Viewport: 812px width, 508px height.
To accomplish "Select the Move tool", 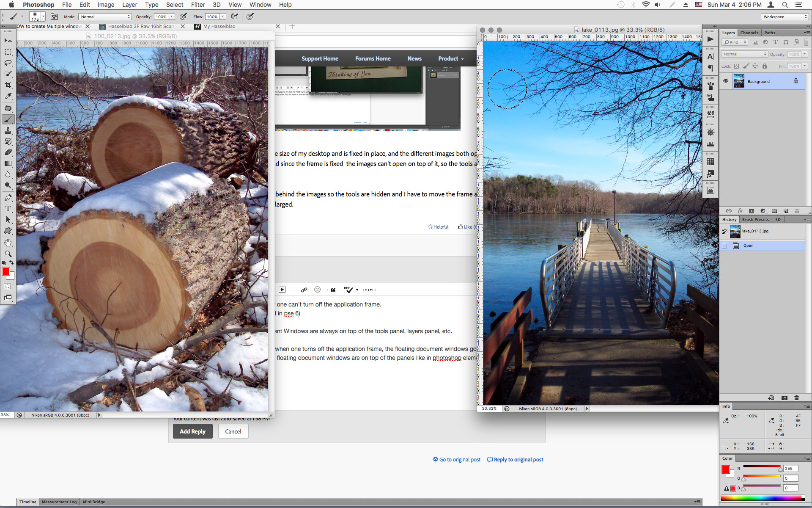I will [8, 41].
